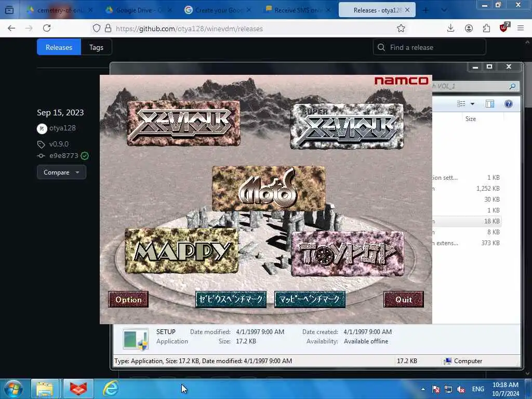This screenshot has height=399, width=532.
Task: Run the Xevious benchmark button
Action: coord(231,299)
